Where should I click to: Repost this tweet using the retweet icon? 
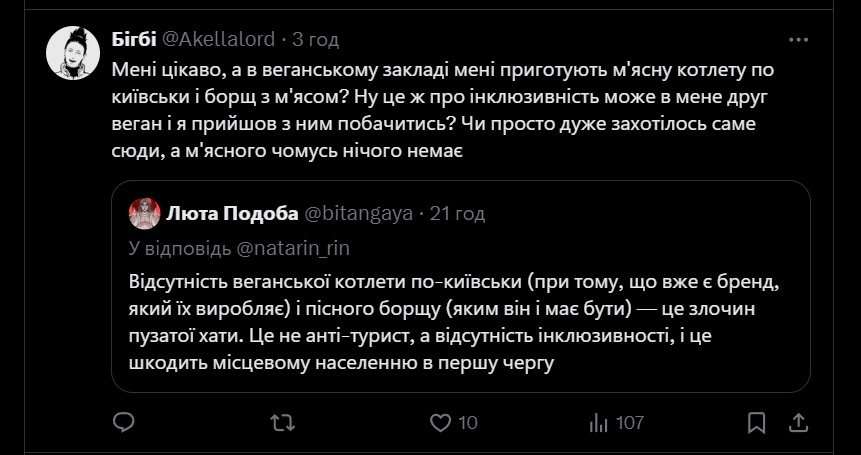pos(283,422)
